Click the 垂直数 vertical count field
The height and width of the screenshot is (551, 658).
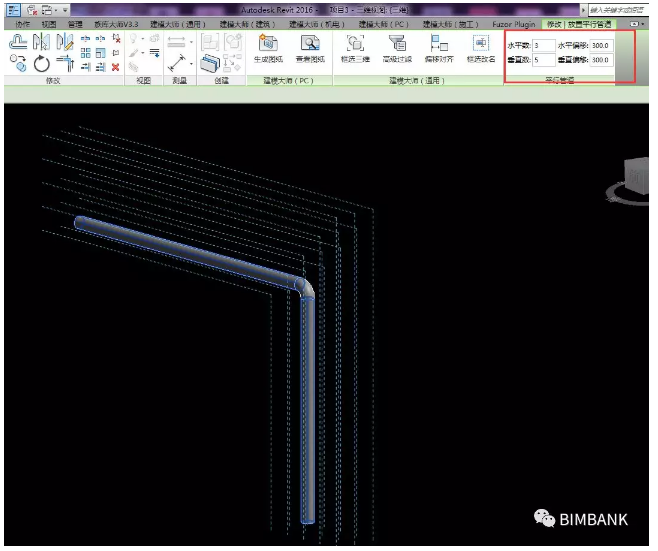point(543,60)
